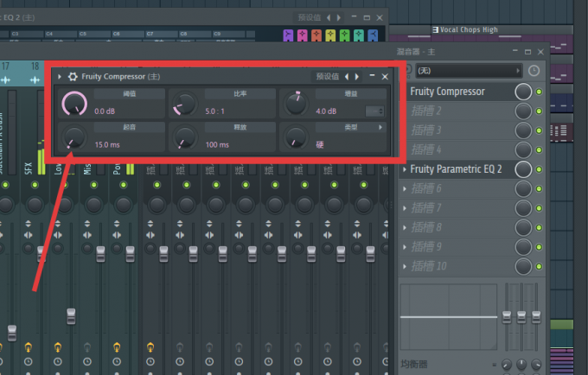The height and width of the screenshot is (375, 588).
Task: Click the orange band icon in EQ 2
Action: tap(316, 35)
